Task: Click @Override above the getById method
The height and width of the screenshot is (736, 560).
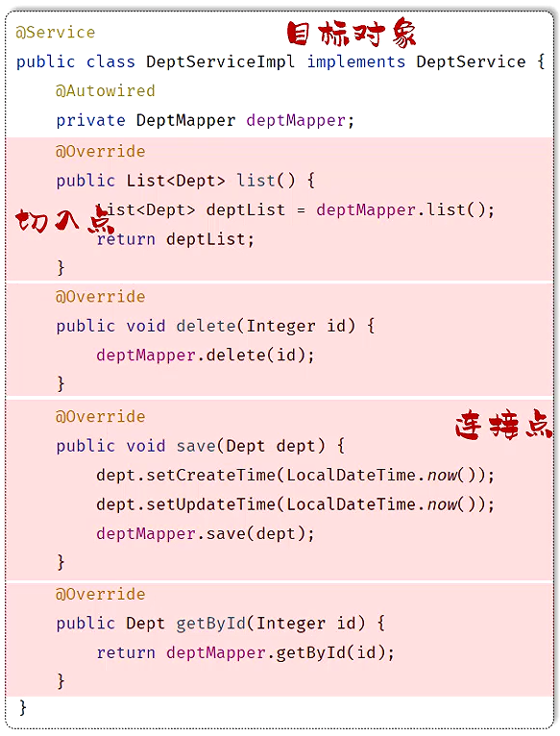Action: pos(101,594)
